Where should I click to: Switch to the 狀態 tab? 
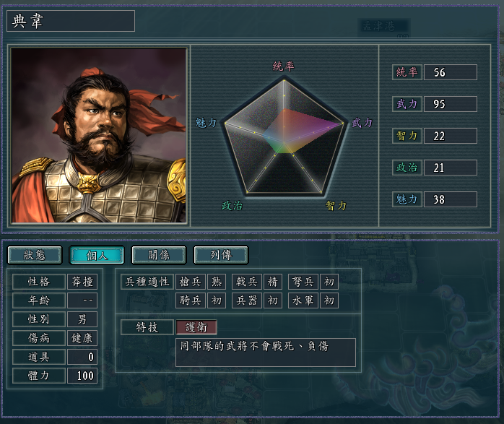[35, 255]
